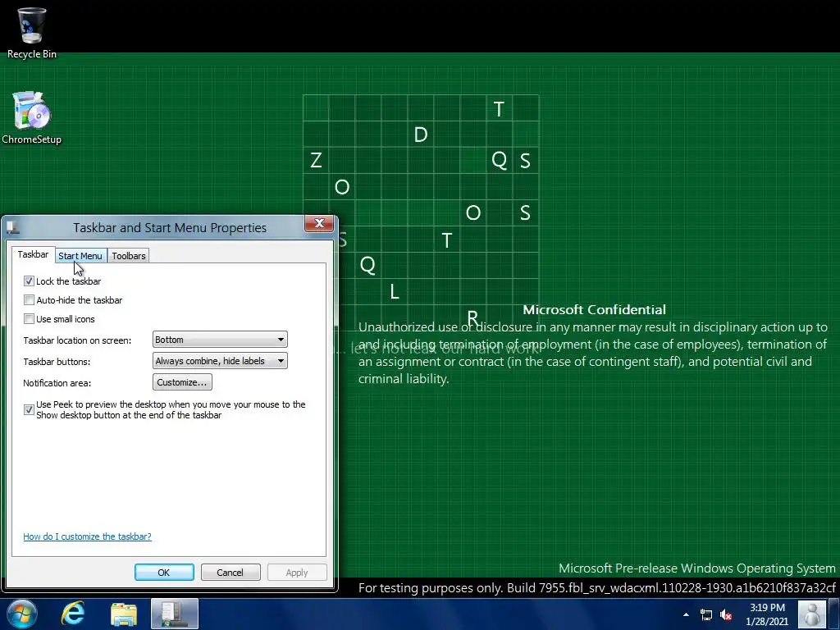Switch to the Toolbars tab
Viewport: 840px width, 630px height.
[129, 256]
